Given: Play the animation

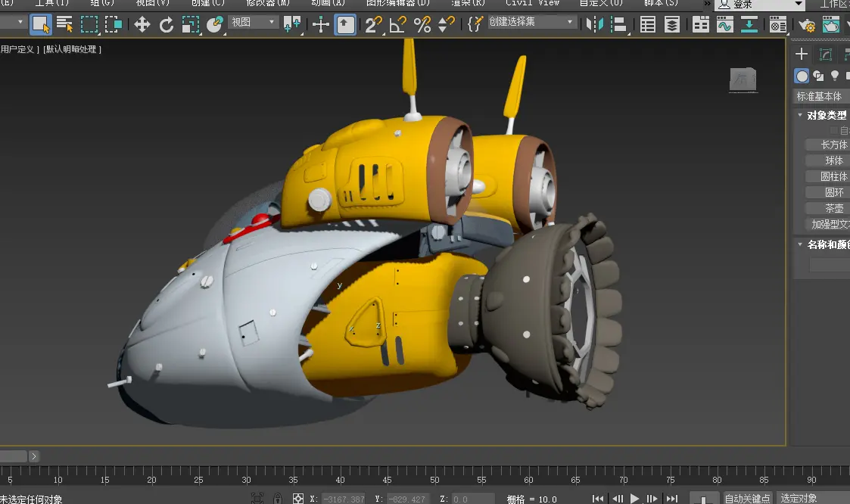Looking at the screenshot, I should pos(634,499).
